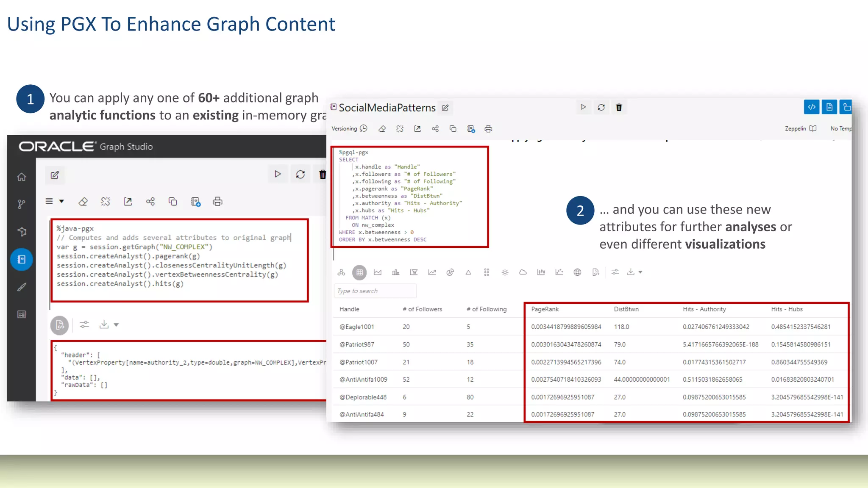Screen dimensions: 868x488
Task: Edit the SocialMediaPatterns notebook title
Action: click(x=445, y=108)
